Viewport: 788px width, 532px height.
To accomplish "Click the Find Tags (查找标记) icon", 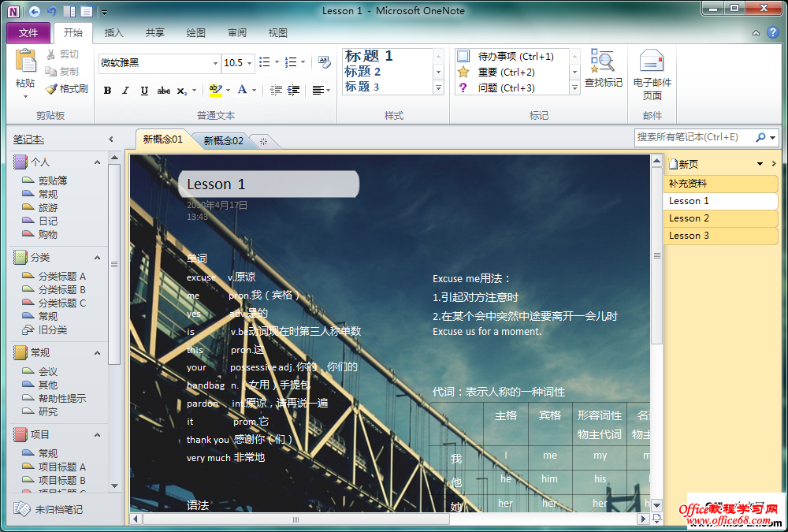I will [603, 62].
